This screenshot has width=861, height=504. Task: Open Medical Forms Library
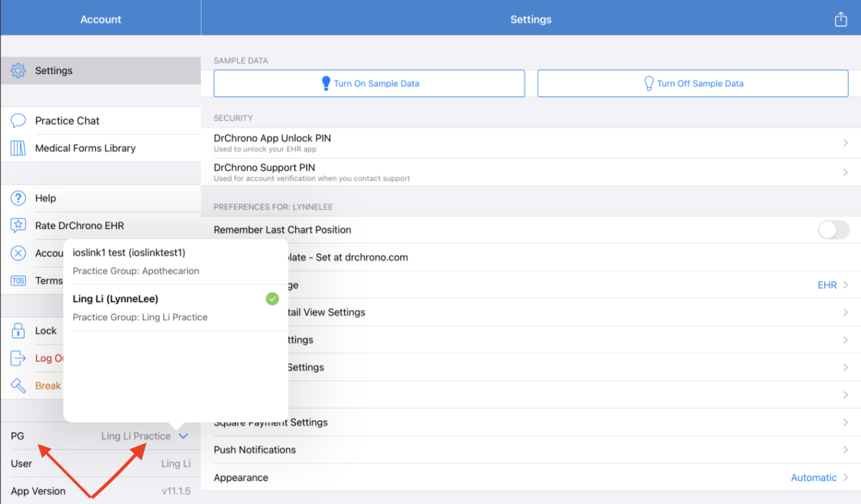[x=100, y=148]
